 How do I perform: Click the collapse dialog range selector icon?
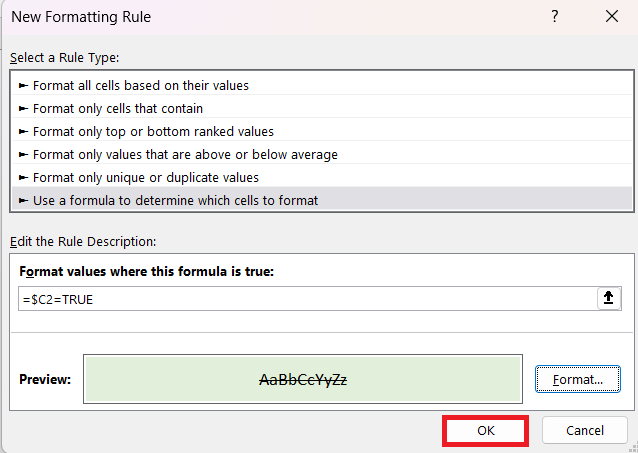click(609, 298)
